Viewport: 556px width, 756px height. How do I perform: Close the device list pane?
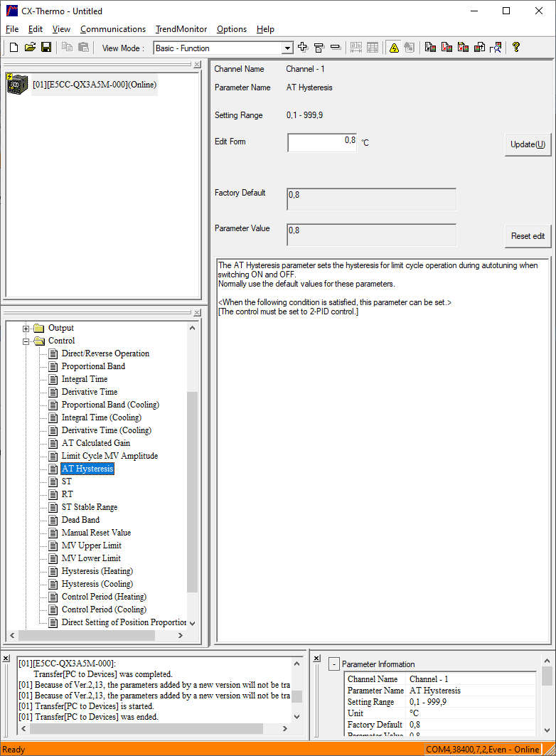pos(197,65)
